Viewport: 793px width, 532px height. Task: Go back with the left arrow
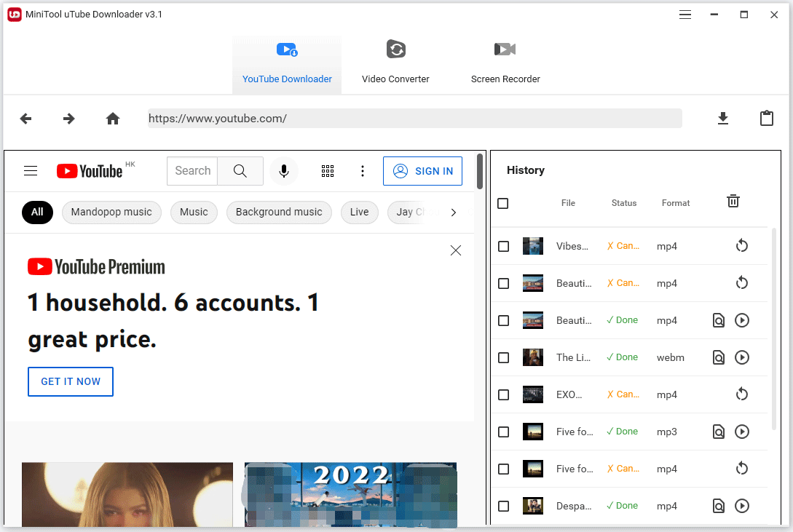(x=25, y=119)
